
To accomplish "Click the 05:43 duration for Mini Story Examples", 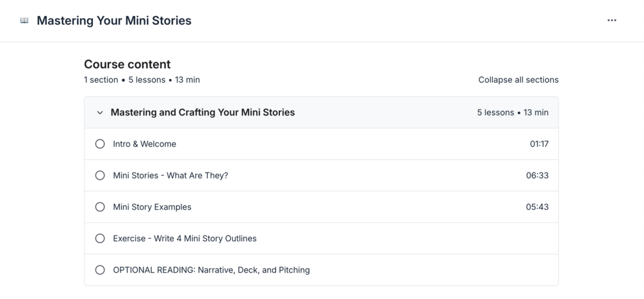I will pyautogui.click(x=537, y=207).
